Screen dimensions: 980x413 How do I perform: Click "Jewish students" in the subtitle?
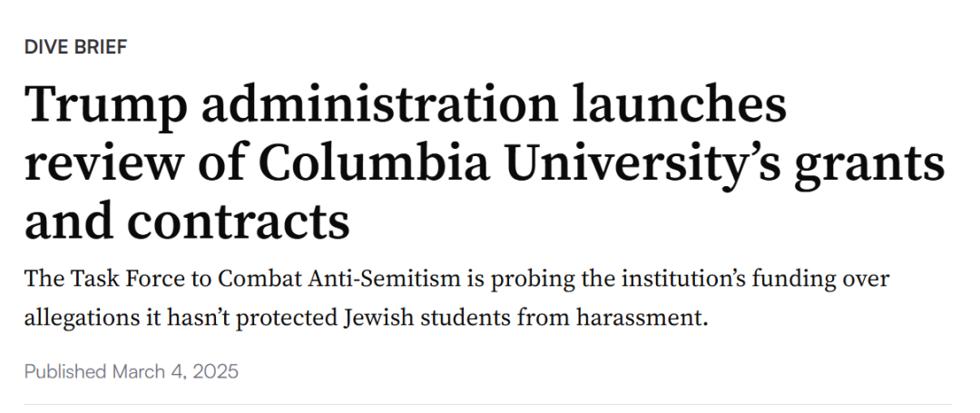point(427,318)
